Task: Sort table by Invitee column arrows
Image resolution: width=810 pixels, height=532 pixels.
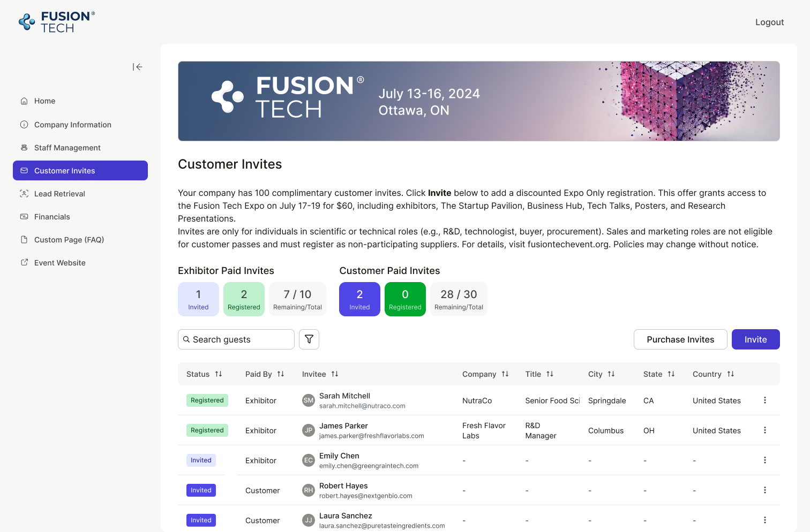Action: [x=335, y=374]
